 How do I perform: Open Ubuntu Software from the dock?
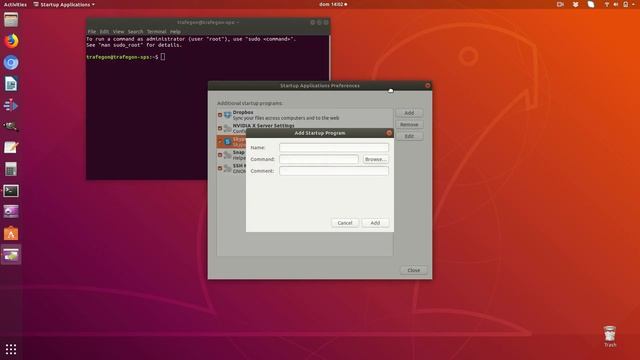coord(11,233)
